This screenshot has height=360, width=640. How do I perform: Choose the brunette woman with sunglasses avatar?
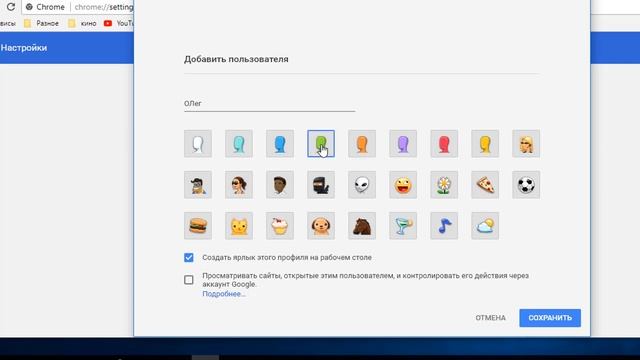[239, 185]
